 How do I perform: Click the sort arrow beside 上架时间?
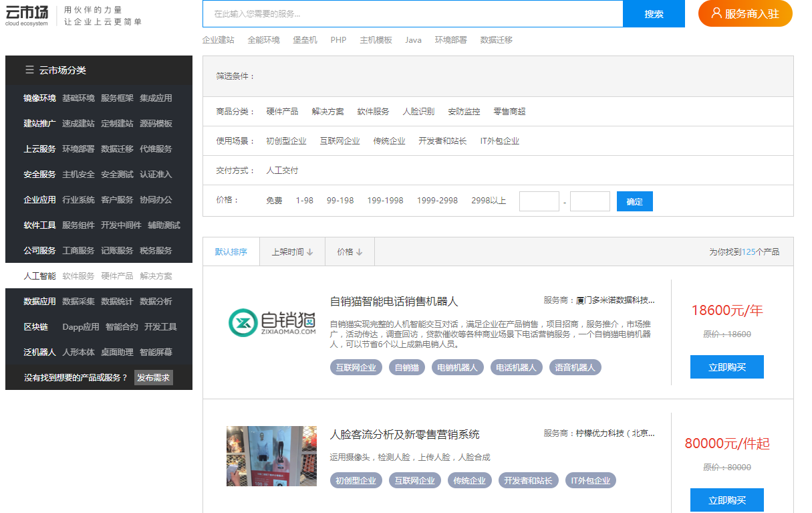pyautogui.click(x=311, y=251)
